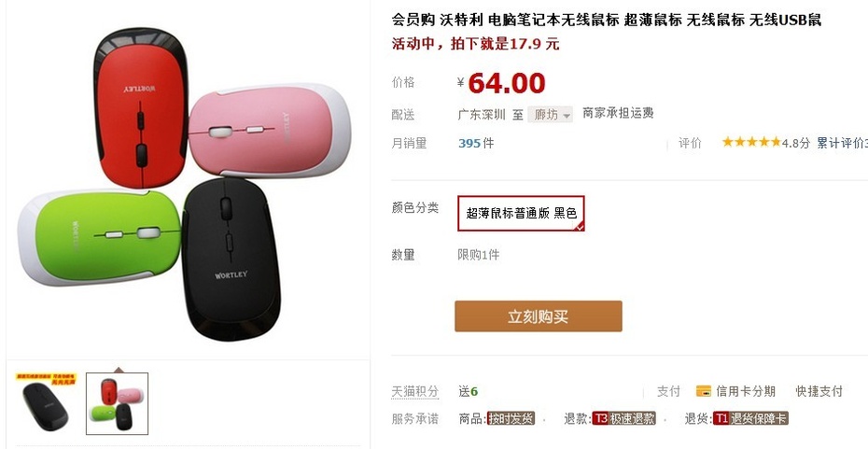Screen dimensions: 868x449
Task: Select the four-color mice thumbnail
Action: click(117, 403)
